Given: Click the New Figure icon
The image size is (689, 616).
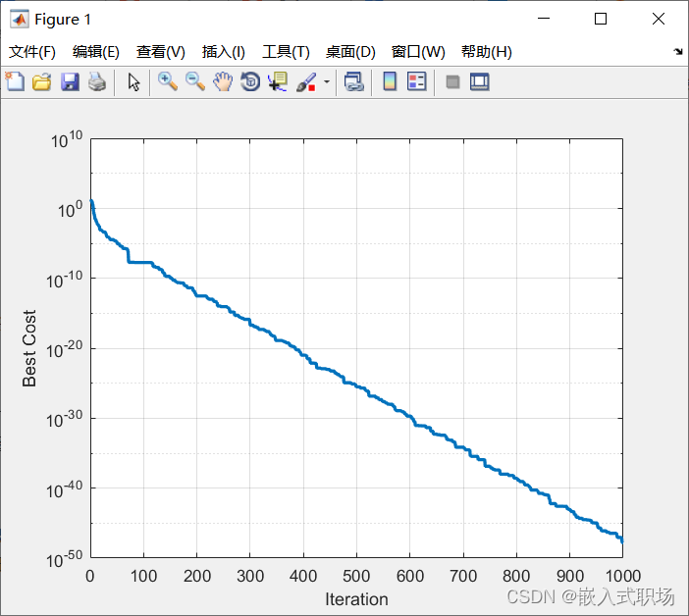Looking at the screenshot, I should (15, 81).
